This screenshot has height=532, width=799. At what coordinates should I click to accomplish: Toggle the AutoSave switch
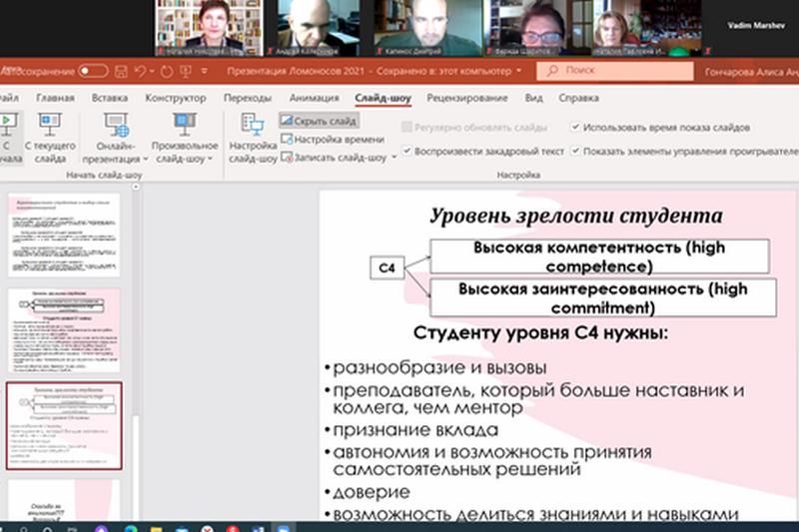pyautogui.click(x=93, y=71)
